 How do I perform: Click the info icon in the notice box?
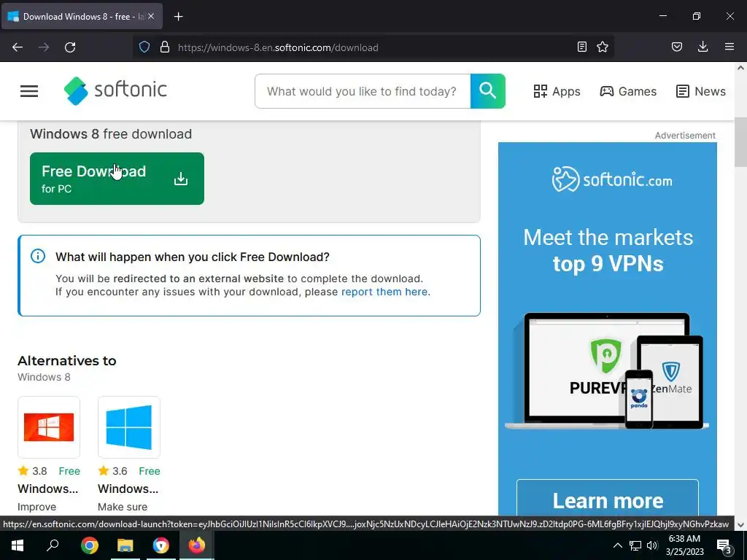38,256
